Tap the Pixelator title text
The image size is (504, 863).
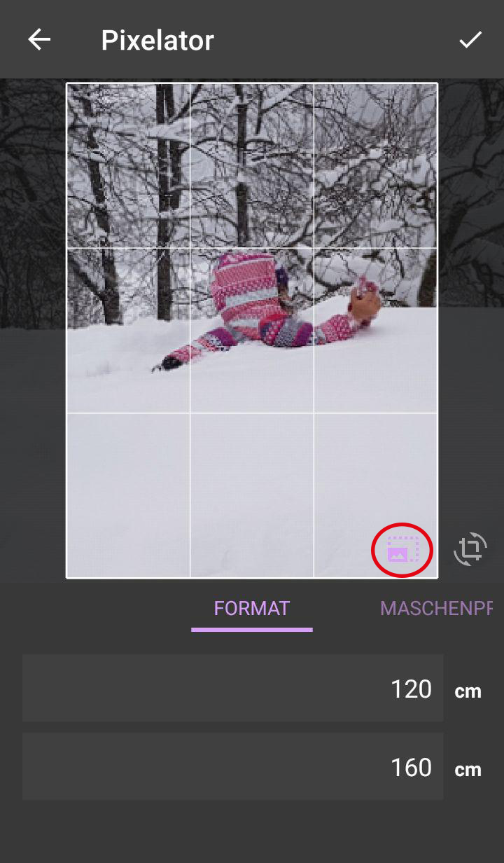click(x=157, y=40)
